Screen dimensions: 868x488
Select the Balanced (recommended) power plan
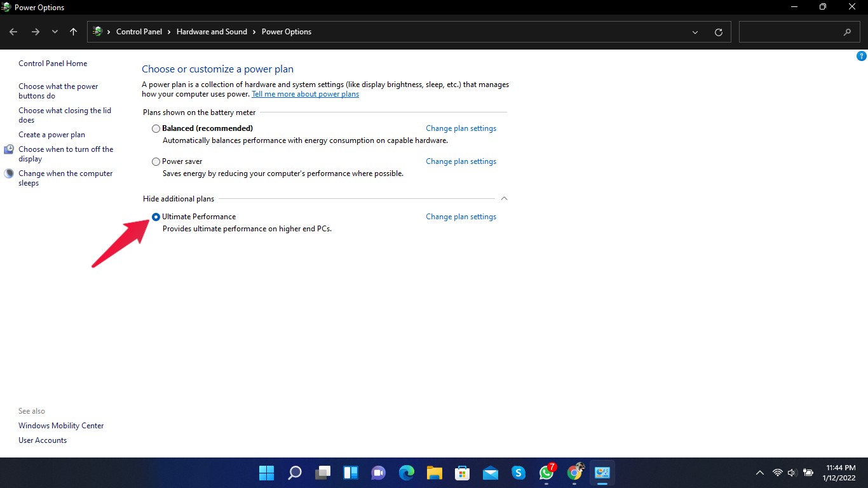(x=156, y=128)
